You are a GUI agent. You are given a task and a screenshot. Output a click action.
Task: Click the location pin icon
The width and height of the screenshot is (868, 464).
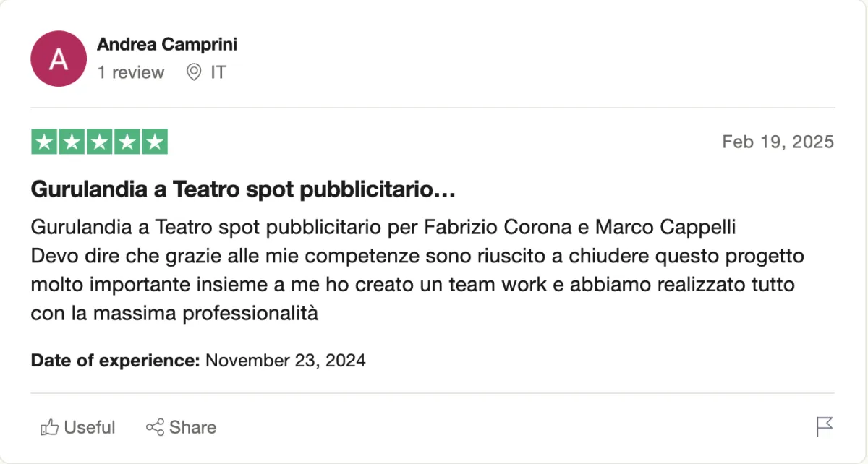tap(193, 72)
